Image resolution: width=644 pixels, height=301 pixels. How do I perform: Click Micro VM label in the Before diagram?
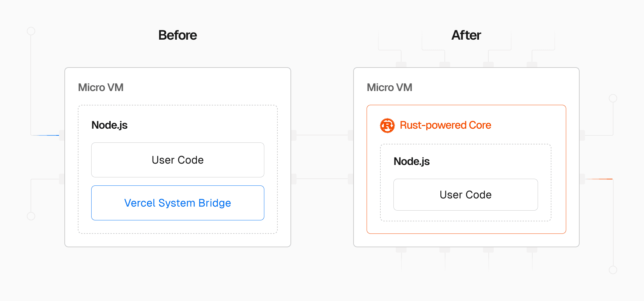point(101,88)
